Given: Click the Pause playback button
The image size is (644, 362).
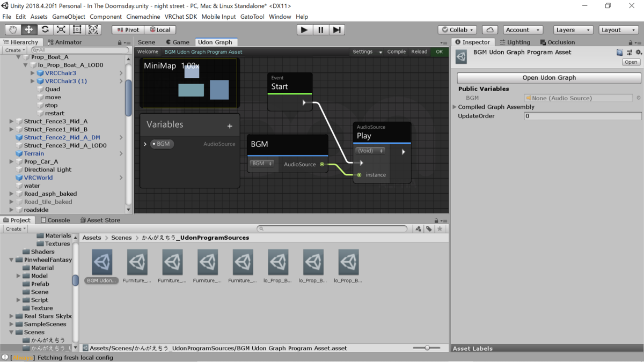Looking at the screenshot, I should pos(321,30).
